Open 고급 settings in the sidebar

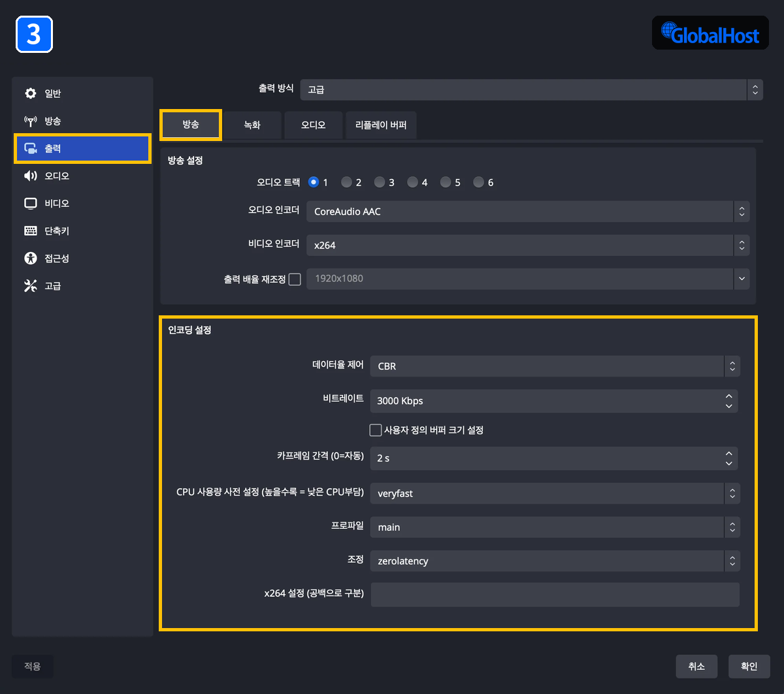point(82,286)
